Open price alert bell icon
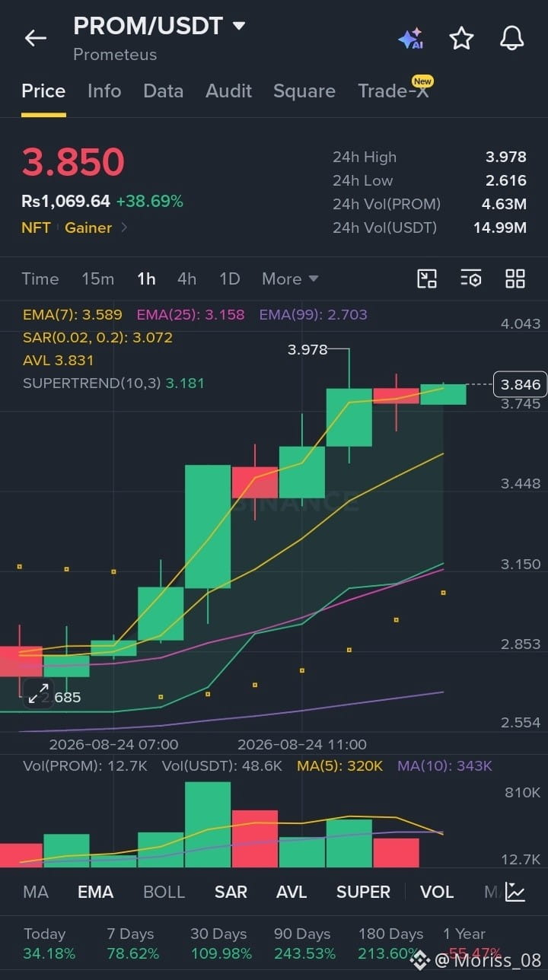The height and width of the screenshot is (980, 548). (511, 38)
